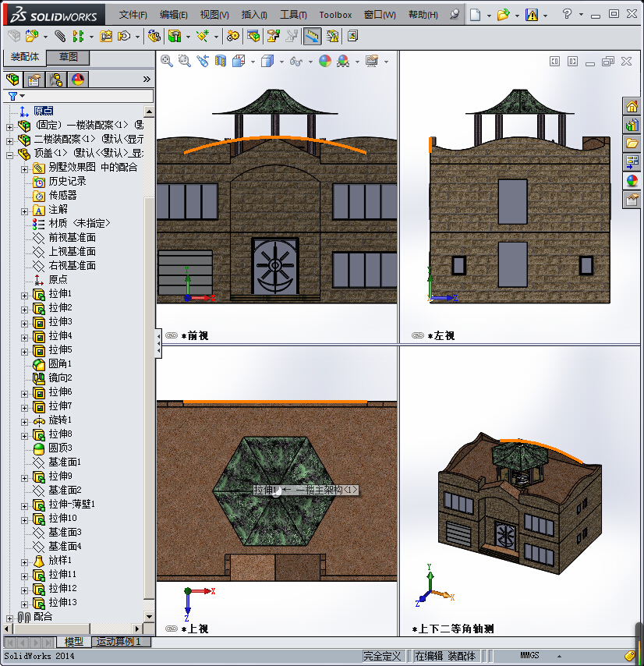Toggle view link icon beside *前视
Image resolution: width=644 pixels, height=666 pixels.
[171, 335]
